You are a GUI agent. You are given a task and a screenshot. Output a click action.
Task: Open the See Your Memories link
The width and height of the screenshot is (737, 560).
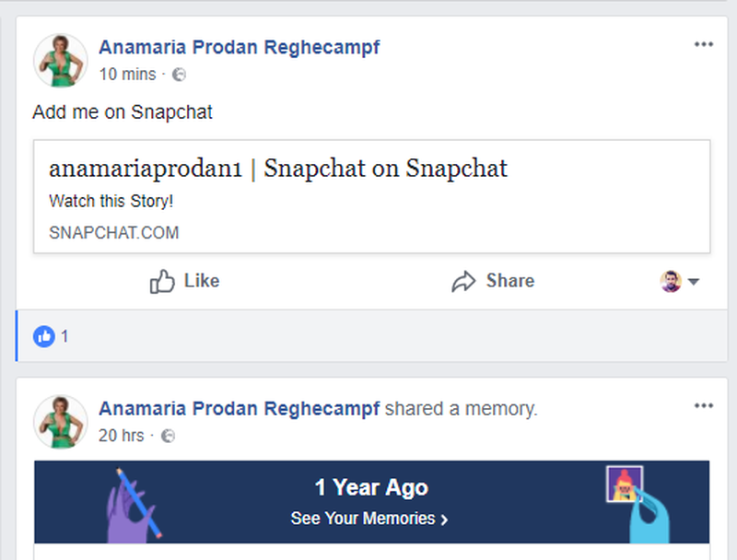pyautogui.click(x=369, y=519)
